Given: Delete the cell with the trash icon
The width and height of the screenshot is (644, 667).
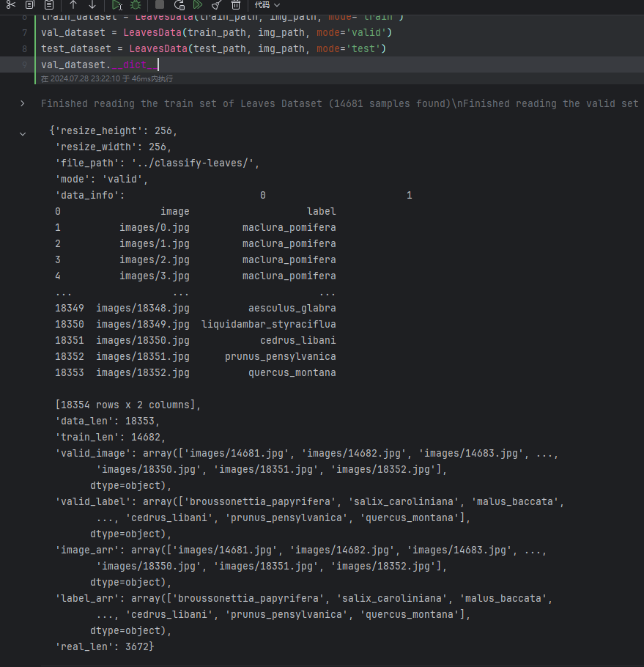Looking at the screenshot, I should click(x=236, y=5).
